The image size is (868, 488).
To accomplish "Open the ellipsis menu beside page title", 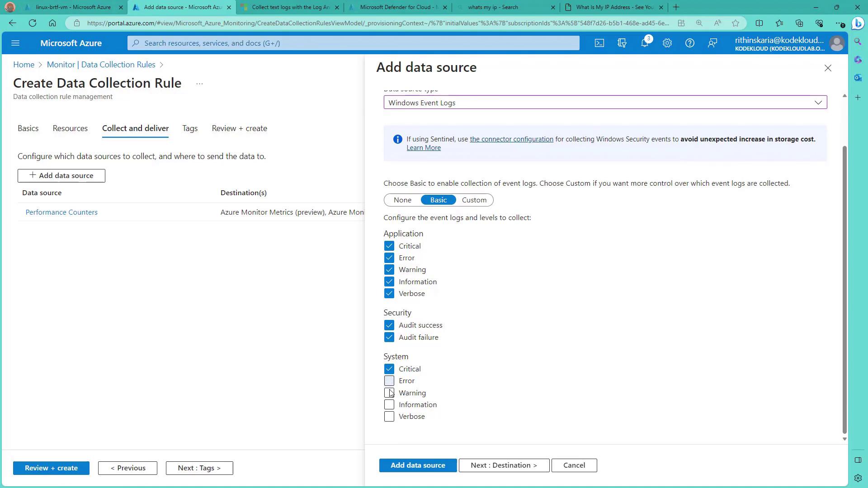I will tap(199, 84).
